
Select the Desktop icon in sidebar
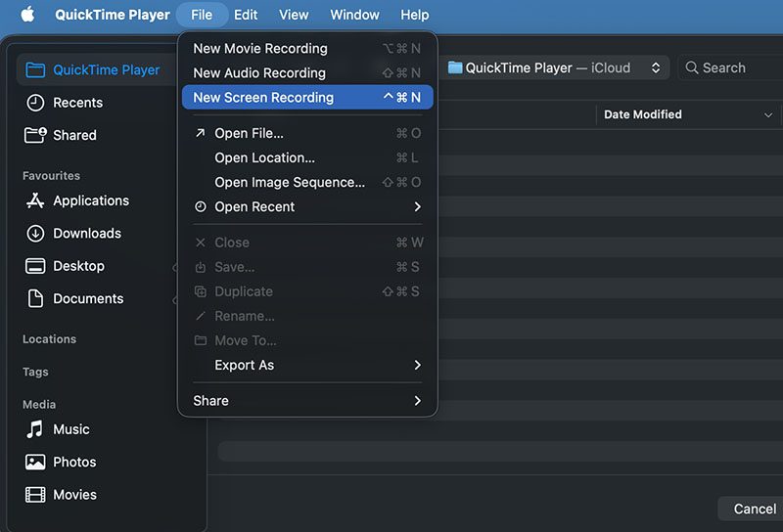tap(35, 266)
